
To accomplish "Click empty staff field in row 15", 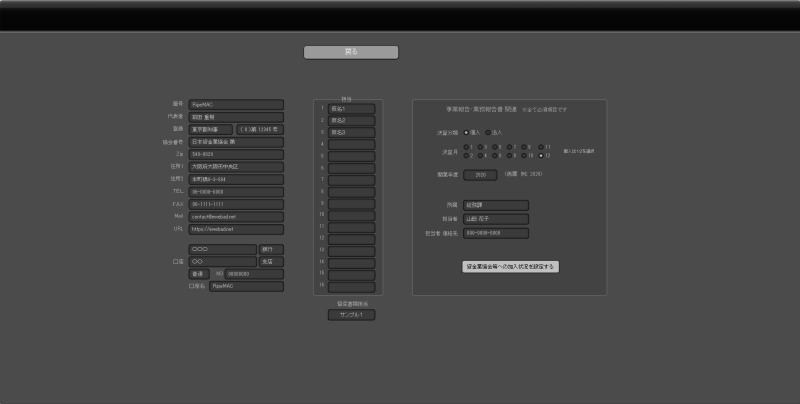I will [352, 275].
